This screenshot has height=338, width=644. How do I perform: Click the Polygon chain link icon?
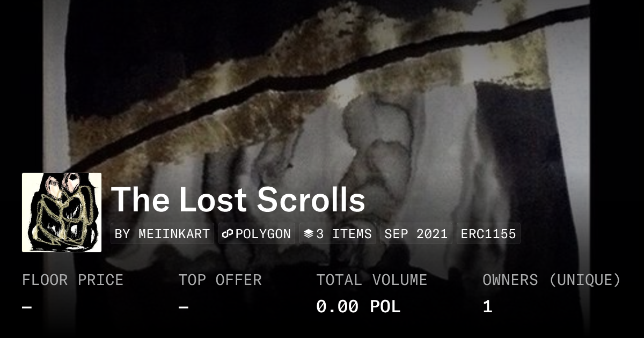228,234
